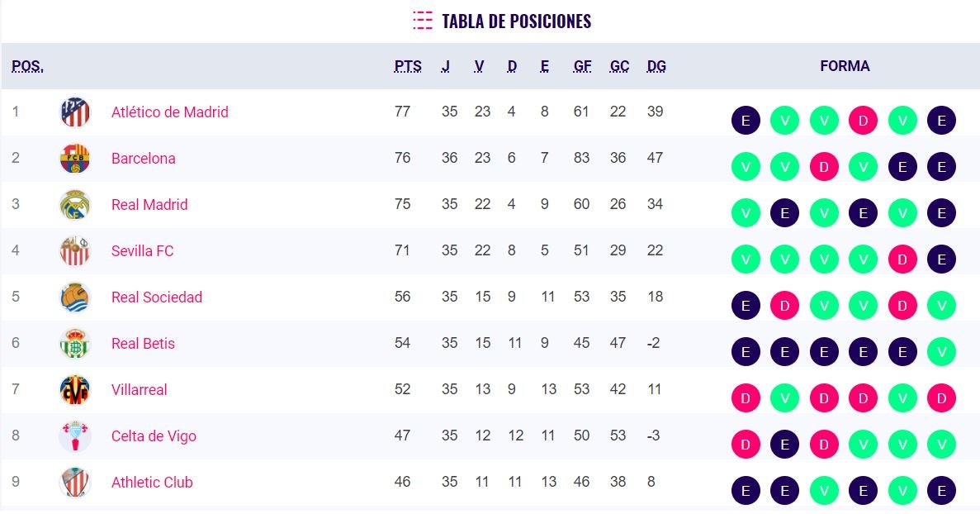980x514 pixels.
Task: Select the POS. column header
Action: click(26, 66)
